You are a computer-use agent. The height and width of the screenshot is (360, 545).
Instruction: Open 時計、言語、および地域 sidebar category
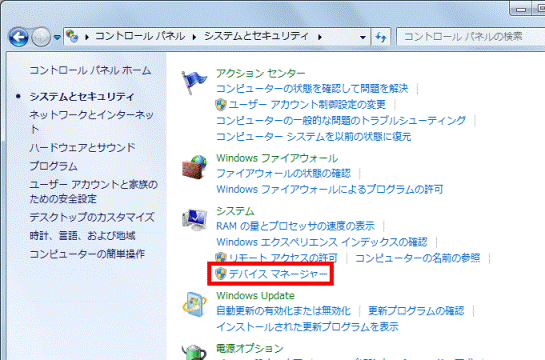(x=82, y=236)
